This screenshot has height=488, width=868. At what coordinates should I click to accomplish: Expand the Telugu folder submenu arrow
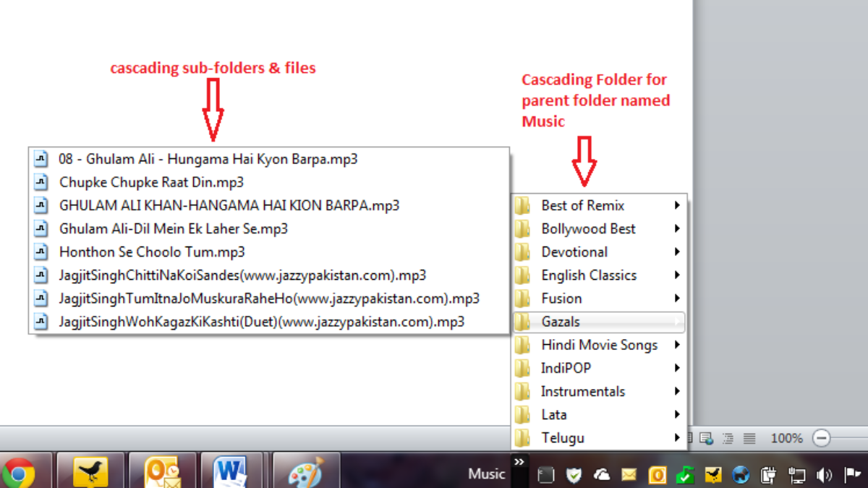tap(676, 437)
